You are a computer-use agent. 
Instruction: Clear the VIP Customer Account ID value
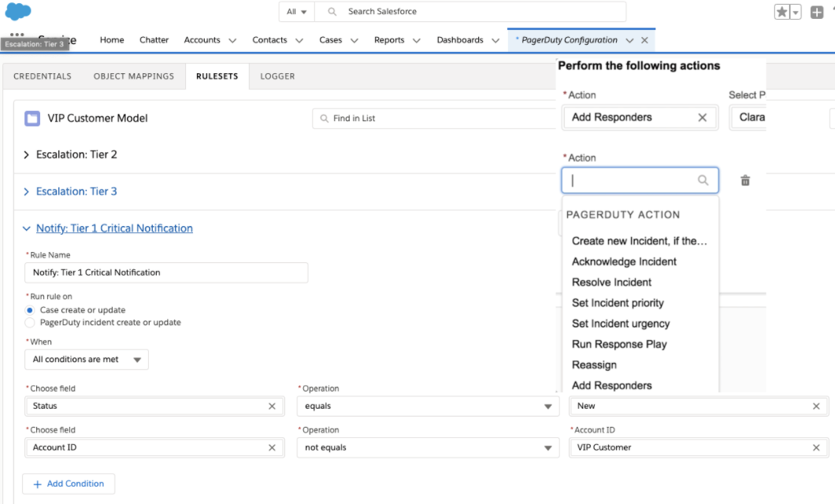[x=816, y=447]
